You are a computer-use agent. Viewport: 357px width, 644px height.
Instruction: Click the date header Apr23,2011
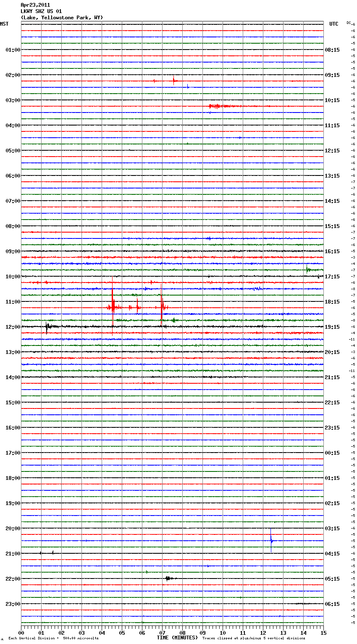[x=35, y=5]
